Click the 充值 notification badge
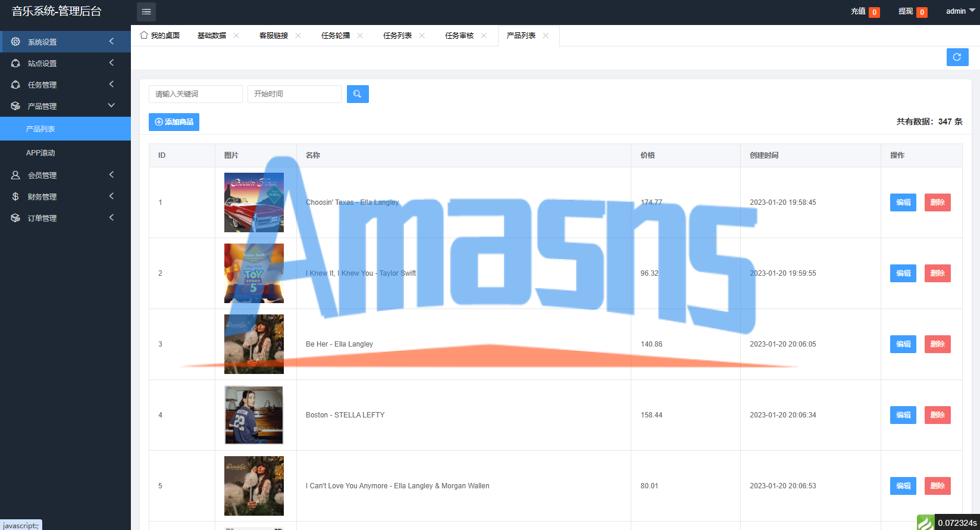980x530 pixels. click(x=874, y=13)
